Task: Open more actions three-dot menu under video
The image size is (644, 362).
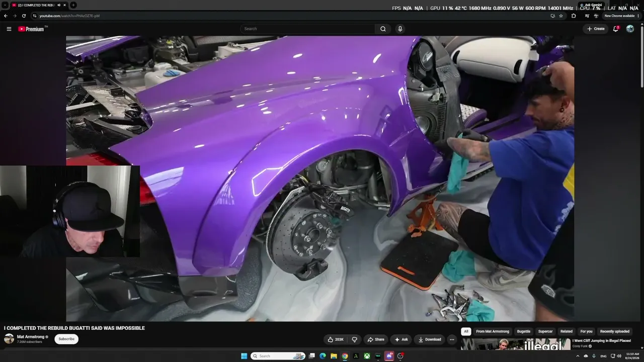Action: (x=452, y=339)
